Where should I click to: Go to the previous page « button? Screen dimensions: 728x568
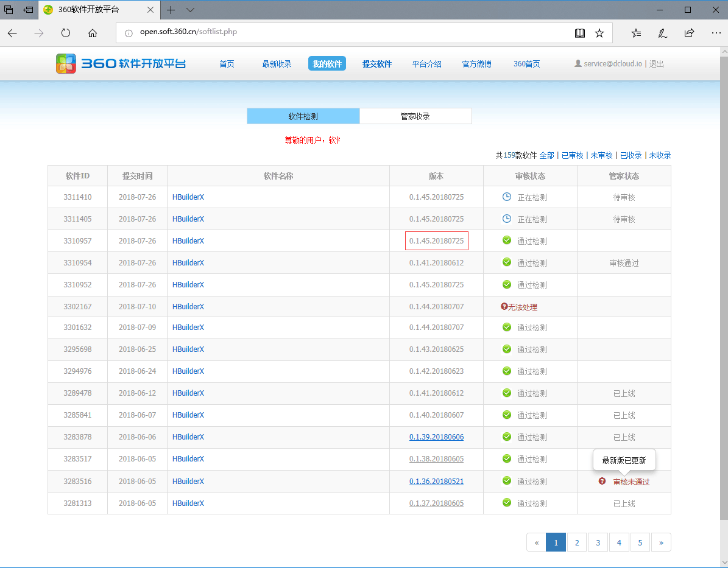click(537, 542)
